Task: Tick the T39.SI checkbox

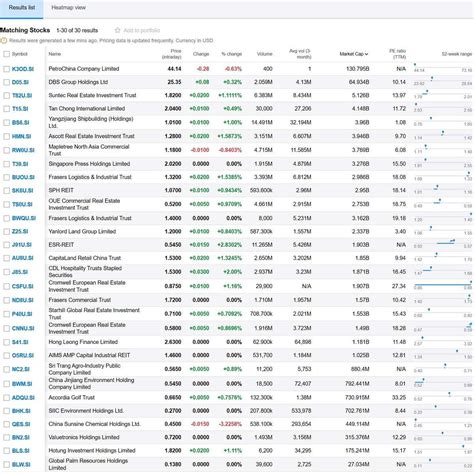Action: [6, 164]
